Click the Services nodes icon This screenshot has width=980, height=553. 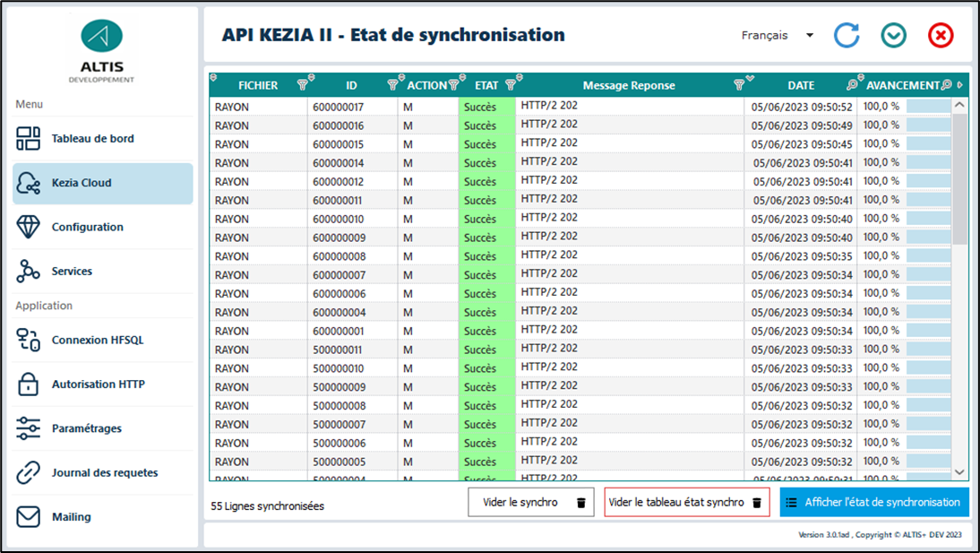[x=29, y=272]
